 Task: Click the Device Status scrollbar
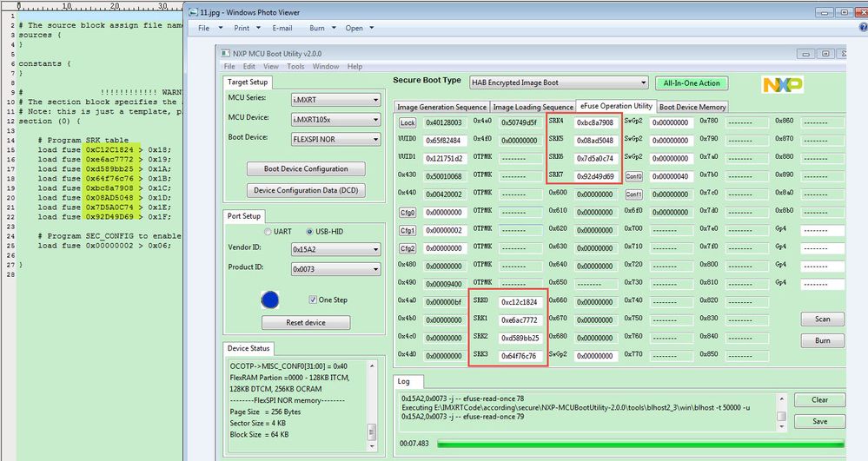coord(372,405)
